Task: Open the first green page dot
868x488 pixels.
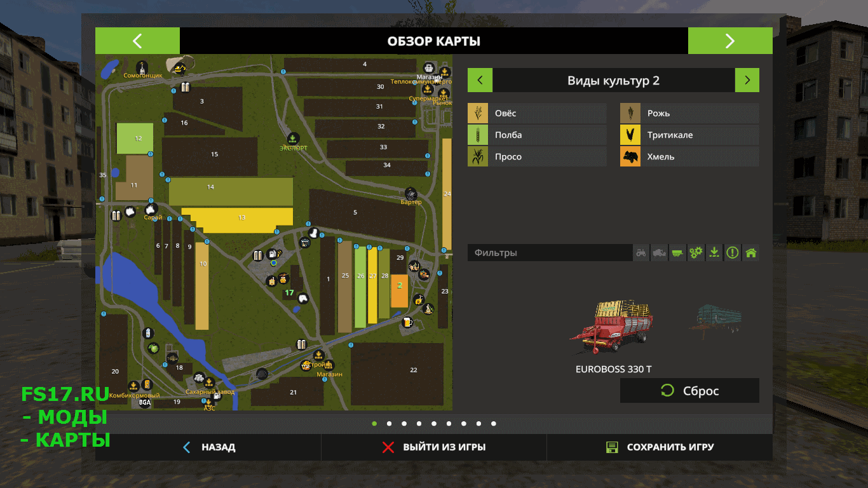Action: 374,423
